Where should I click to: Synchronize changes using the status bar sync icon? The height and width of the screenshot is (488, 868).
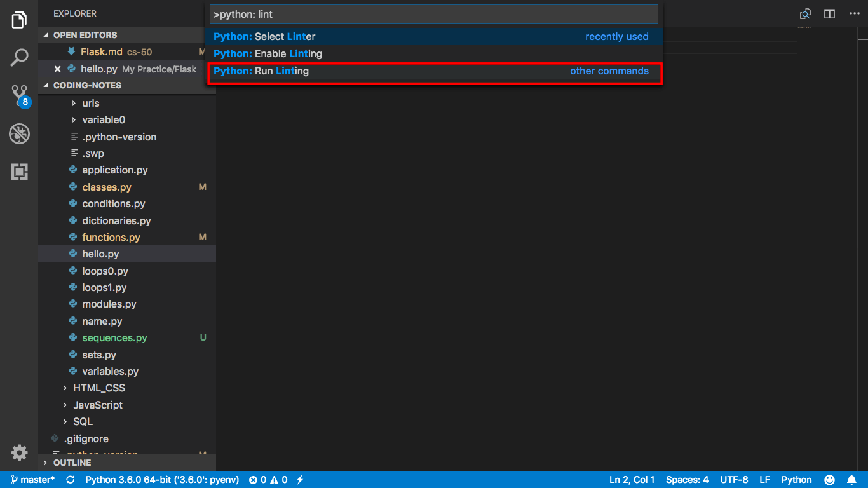point(70,480)
